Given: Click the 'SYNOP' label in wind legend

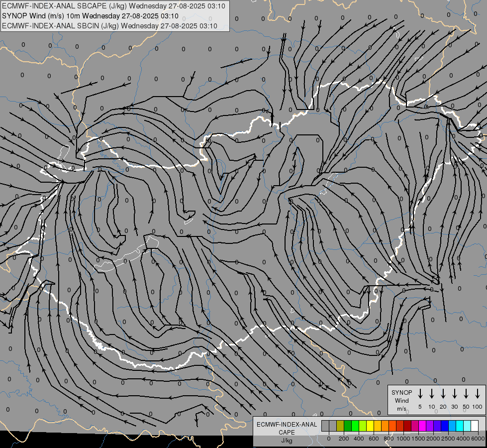Looking at the screenshot, I should click(x=401, y=392).
